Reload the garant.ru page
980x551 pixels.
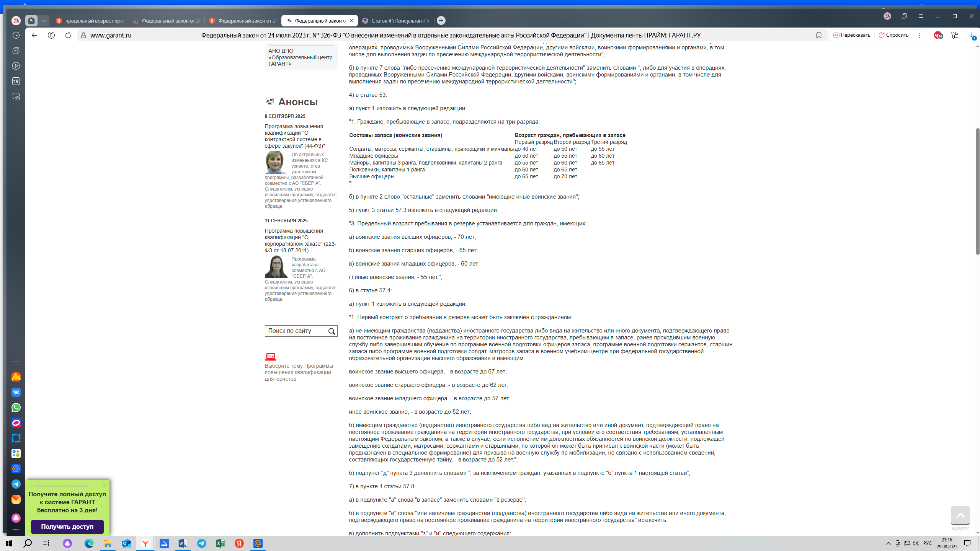(68, 35)
